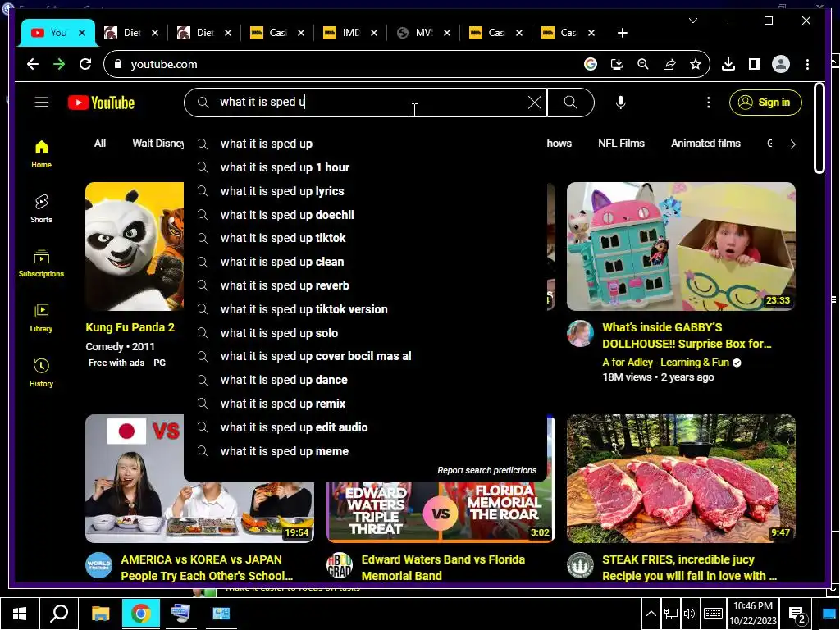
Task: Toggle the browser side panel
Action: [x=755, y=64]
